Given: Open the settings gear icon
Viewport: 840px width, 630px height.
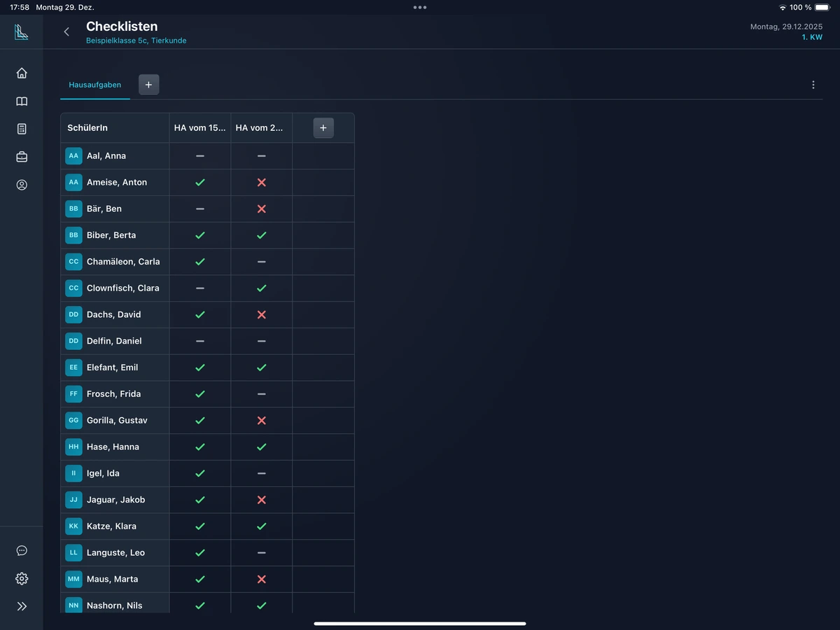Looking at the screenshot, I should [x=22, y=578].
